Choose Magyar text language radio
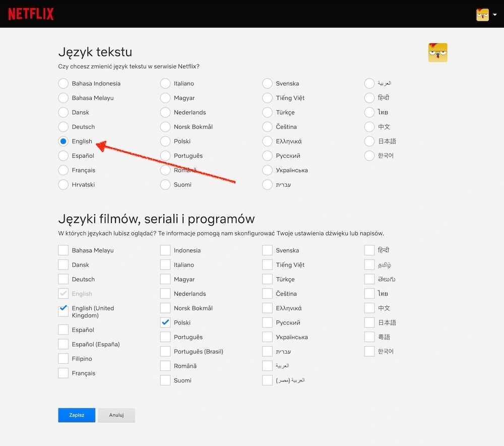The width and height of the screenshot is (504, 446). click(x=165, y=98)
